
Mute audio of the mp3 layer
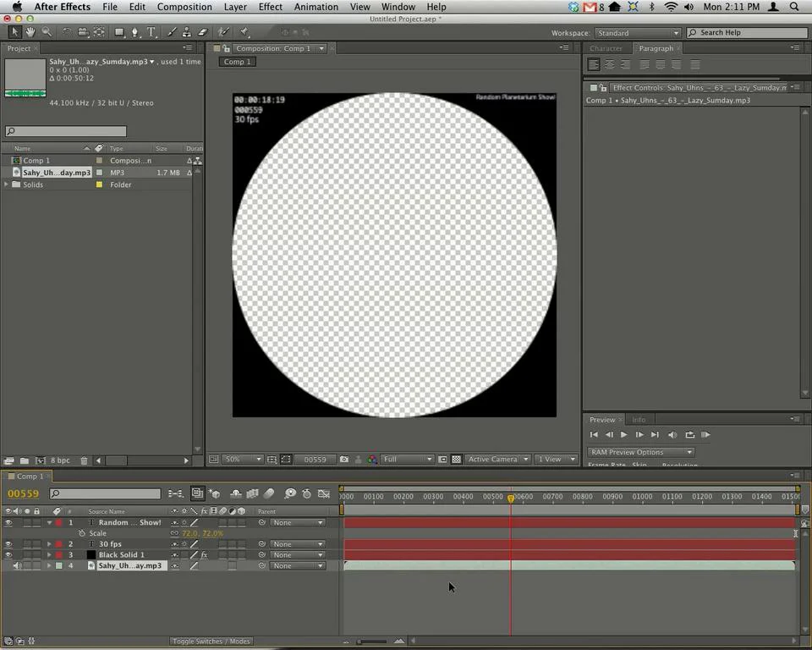pyautogui.click(x=17, y=566)
